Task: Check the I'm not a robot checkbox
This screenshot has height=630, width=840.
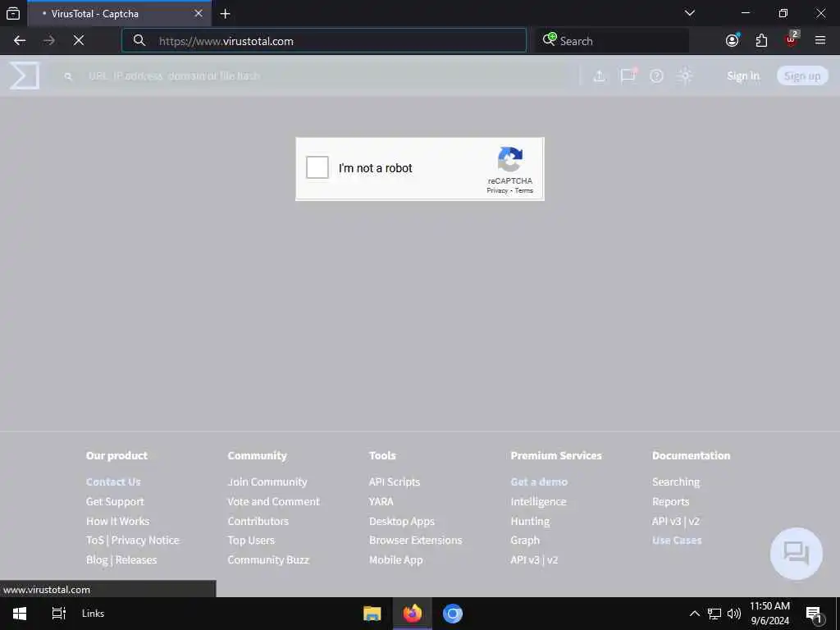Action: (x=317, y=167)
